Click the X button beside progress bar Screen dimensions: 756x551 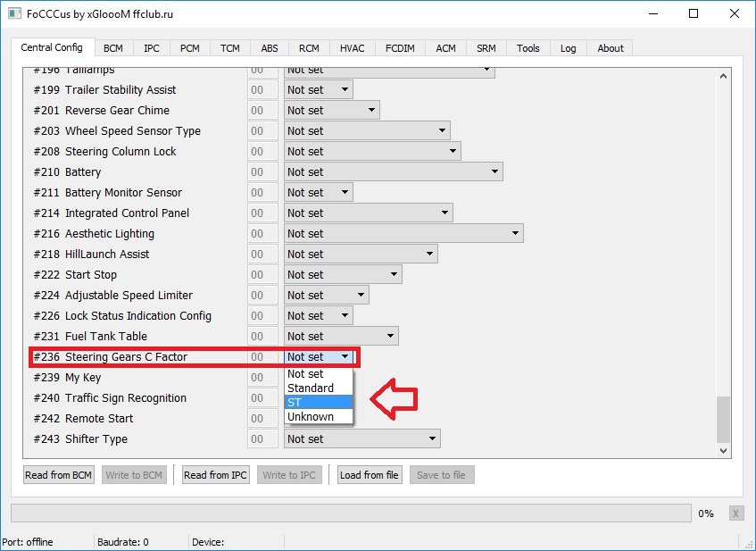point(735,513)
